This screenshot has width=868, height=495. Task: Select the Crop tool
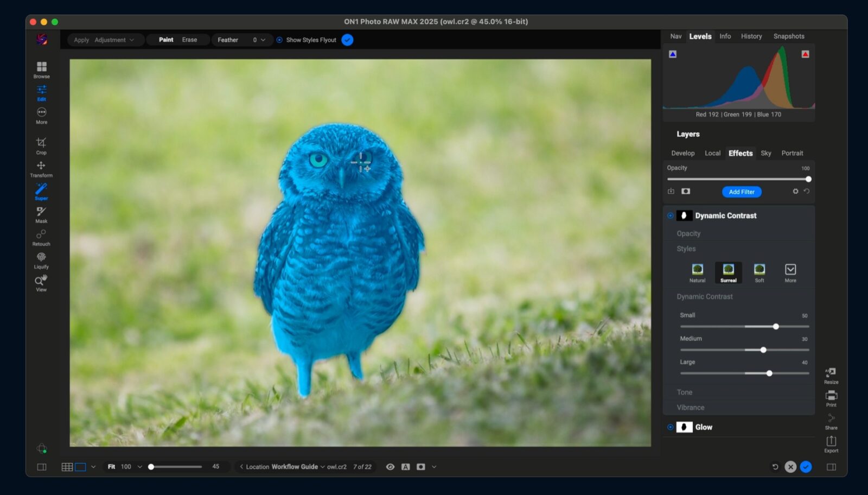[41, 145]
